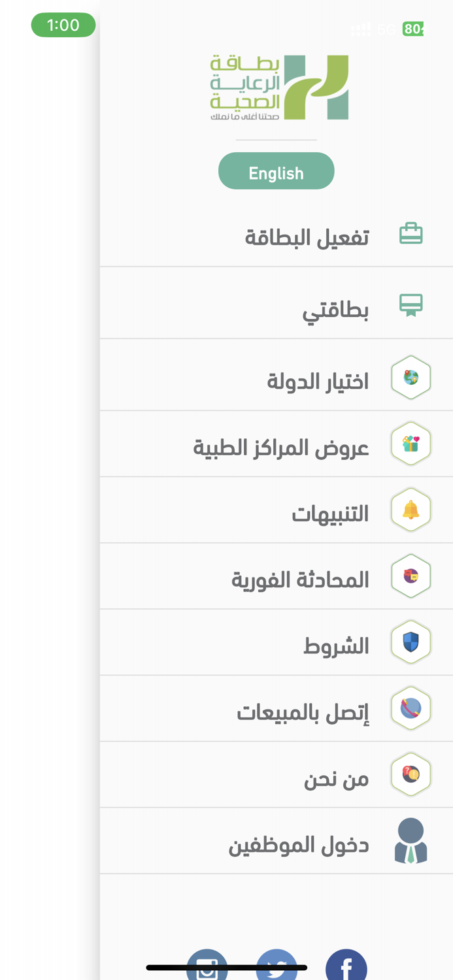Open medical center offers via gift icon
The height and width of the screenshot is (980, 453).
tap(412, 443)
